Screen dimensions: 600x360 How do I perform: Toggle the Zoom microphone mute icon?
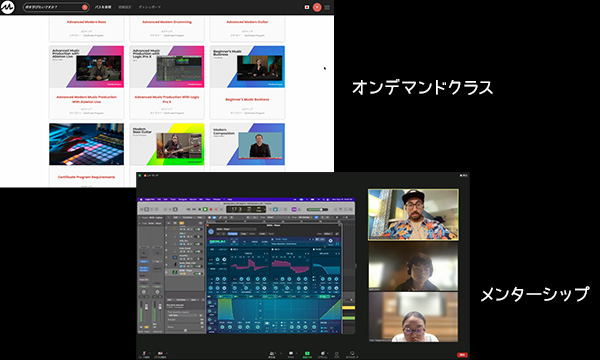click(144, 353)
